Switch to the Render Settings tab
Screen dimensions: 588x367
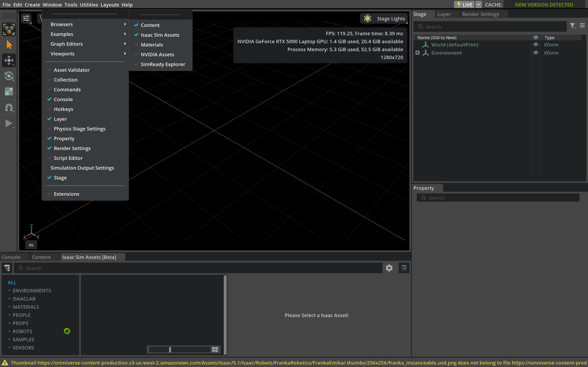480,14
